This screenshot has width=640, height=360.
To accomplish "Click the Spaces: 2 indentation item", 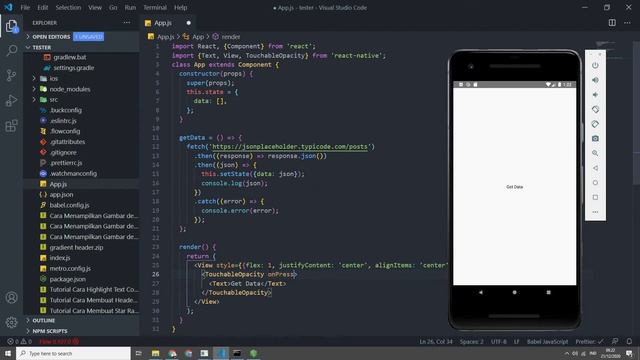I will tap(471, 341).
